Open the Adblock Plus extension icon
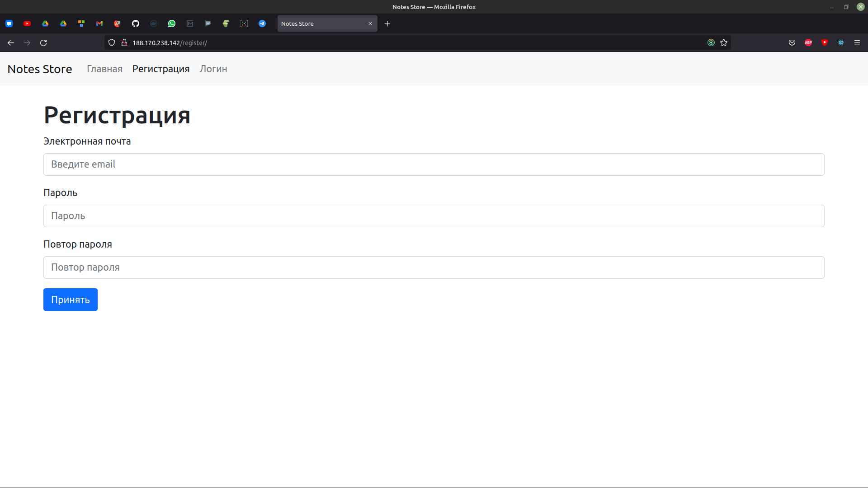Viewport: 868px width, 488px height. click(x=808, y=42)
